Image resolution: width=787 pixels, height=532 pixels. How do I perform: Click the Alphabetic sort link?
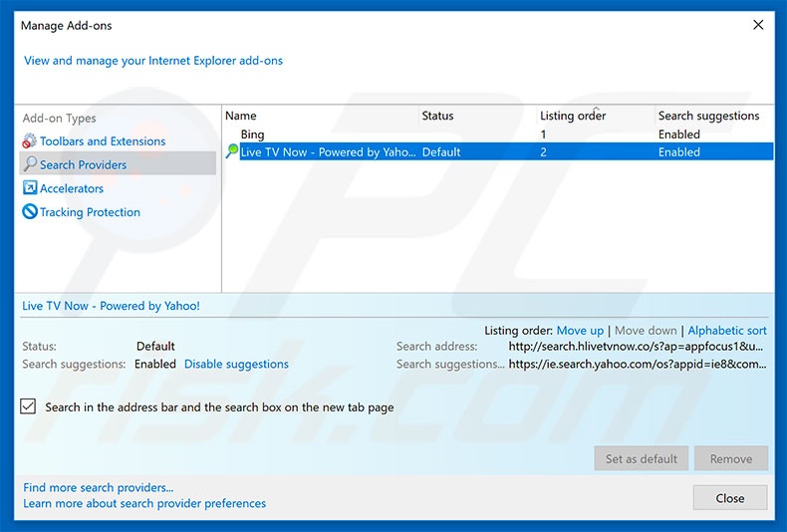(727, 330)
